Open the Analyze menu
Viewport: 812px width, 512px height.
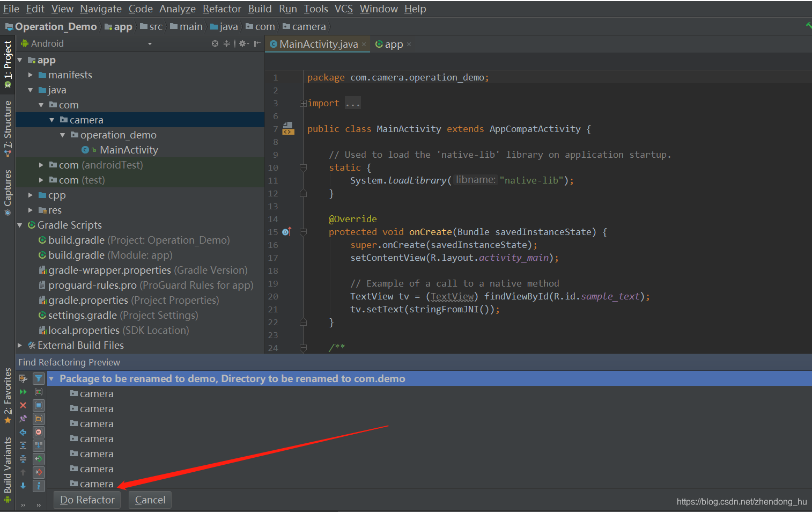click(178, 9)
